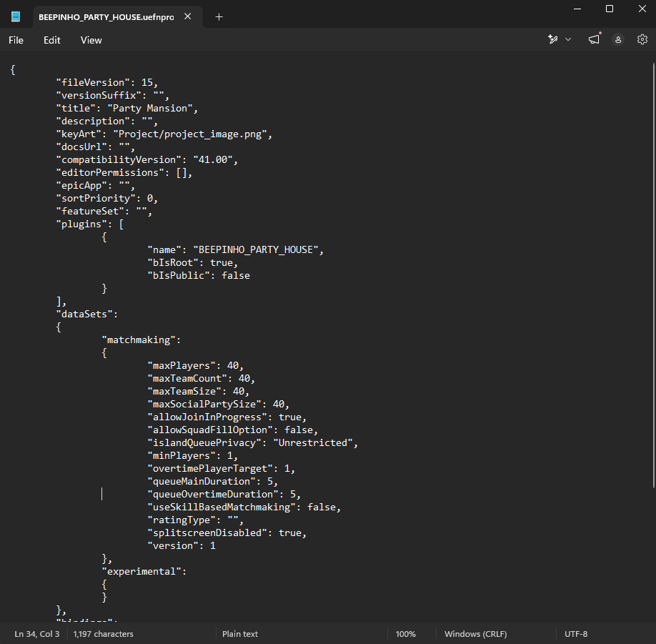Close the Notepad window
This screenshot has width=656, height=644.
(642, 9)
